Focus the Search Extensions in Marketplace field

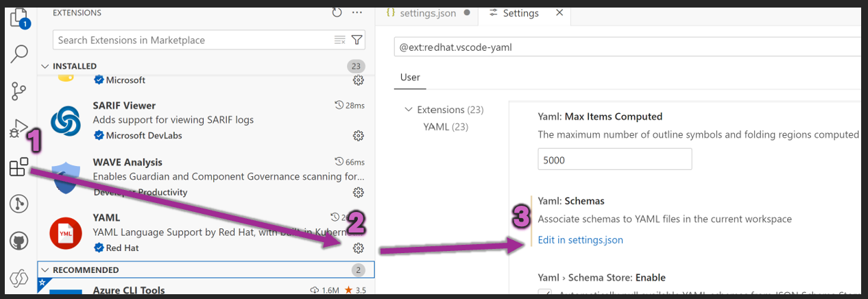pos(208,40)
